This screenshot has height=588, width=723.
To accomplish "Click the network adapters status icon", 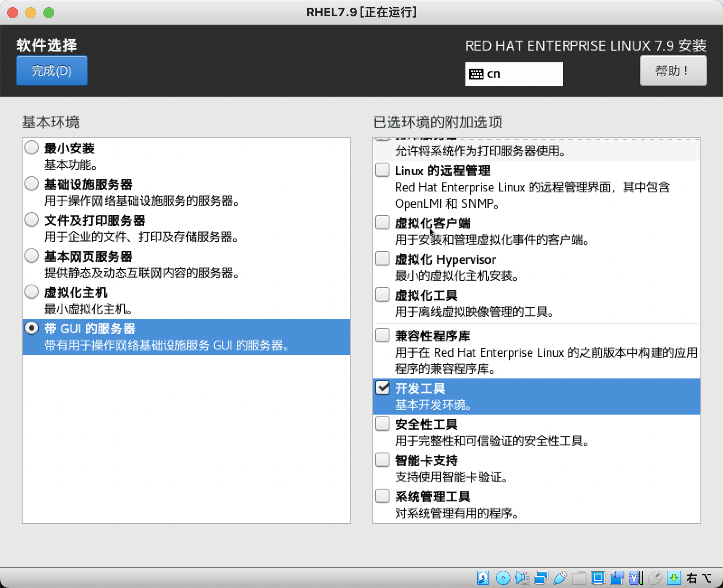I will [x=541, y=578].
